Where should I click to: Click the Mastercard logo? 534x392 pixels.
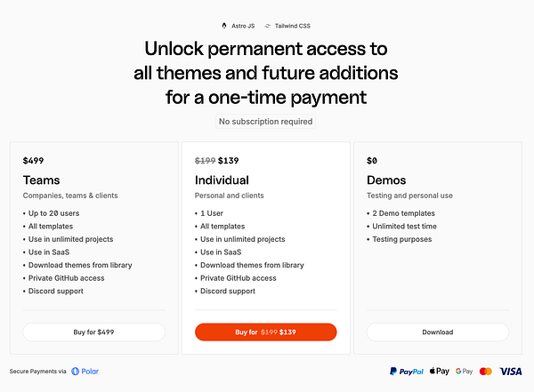tap(486, 371)
